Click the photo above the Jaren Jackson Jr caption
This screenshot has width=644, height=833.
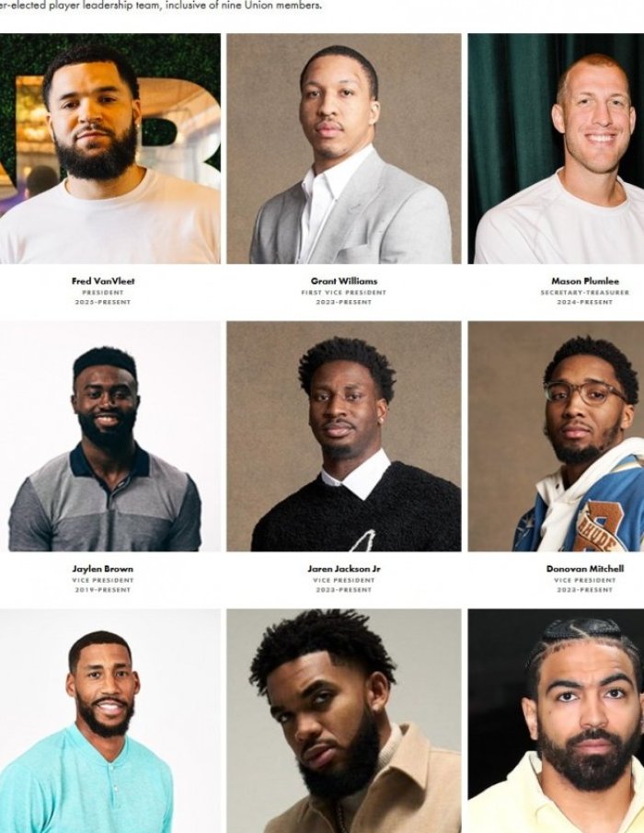(344, 436)
